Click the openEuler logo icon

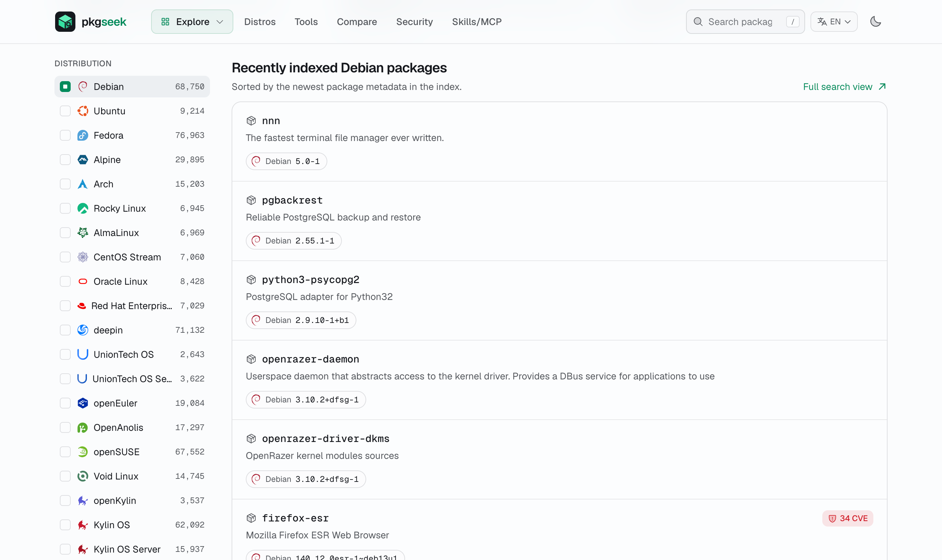[x=83, y=403]
